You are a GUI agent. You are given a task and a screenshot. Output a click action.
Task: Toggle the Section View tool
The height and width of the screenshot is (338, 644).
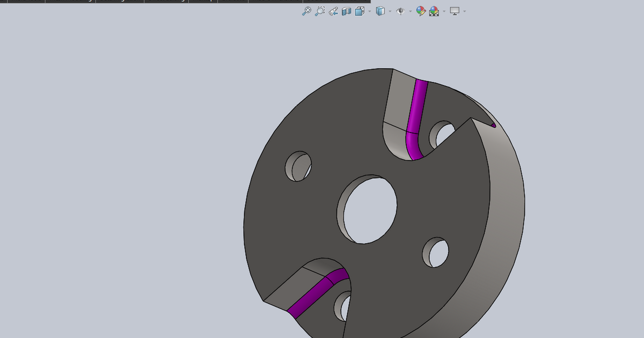click(346, 11)
